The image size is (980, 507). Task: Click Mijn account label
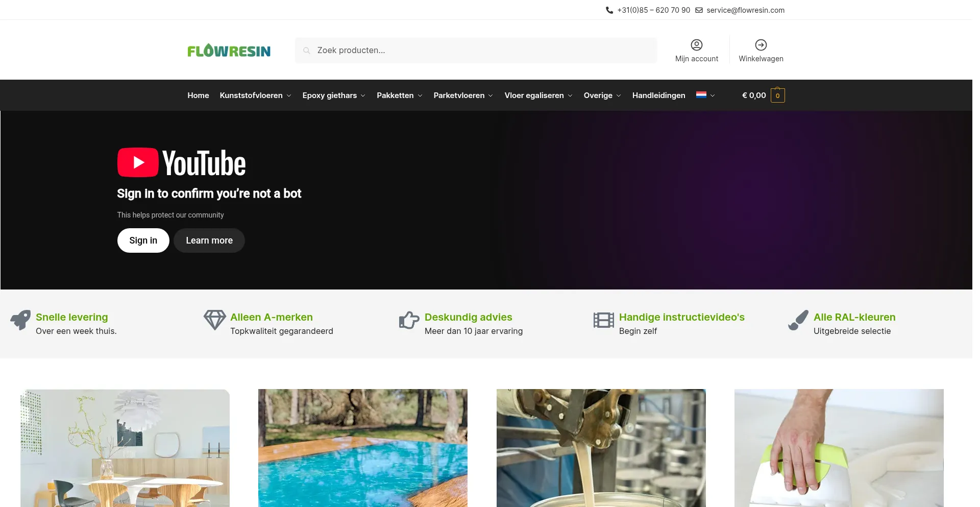(697, 59)
